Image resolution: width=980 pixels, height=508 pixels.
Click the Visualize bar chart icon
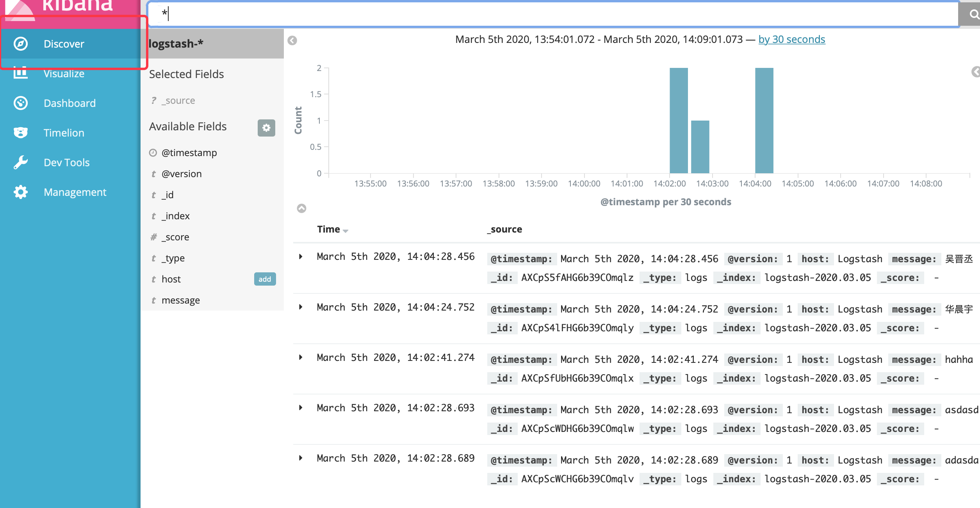(x=20, y=73)
